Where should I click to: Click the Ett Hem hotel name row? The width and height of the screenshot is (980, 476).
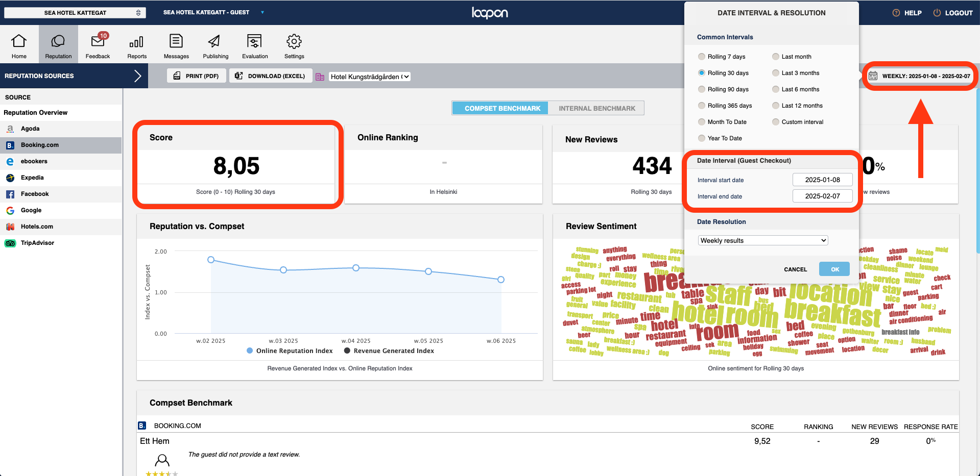click(x=155, y=441)
